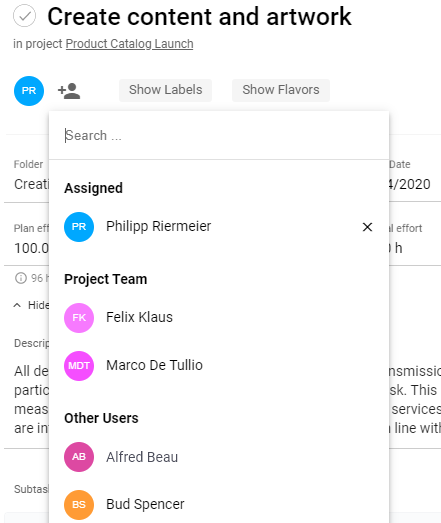Remove Philipp Riermeier with the X icon

click(367, 227)
